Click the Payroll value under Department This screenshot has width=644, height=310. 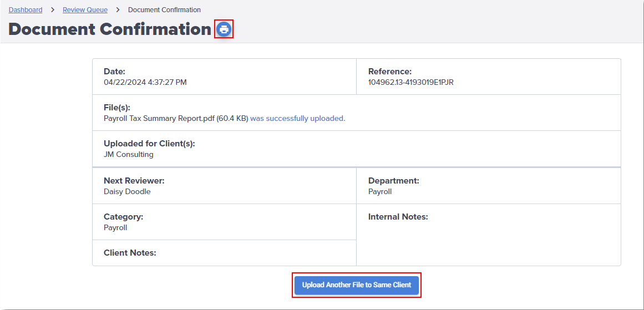380,192
